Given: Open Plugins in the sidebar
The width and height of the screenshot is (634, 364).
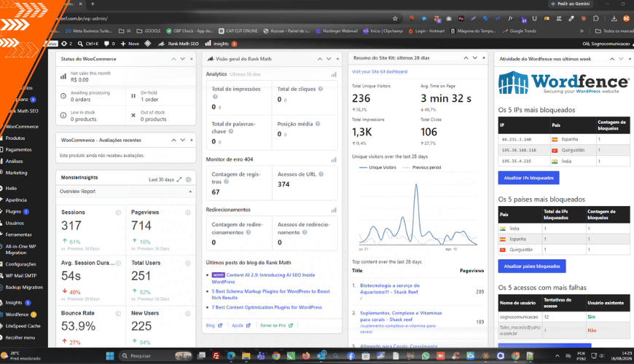Looking at the screenshot, I should click(x=13, y=212).
